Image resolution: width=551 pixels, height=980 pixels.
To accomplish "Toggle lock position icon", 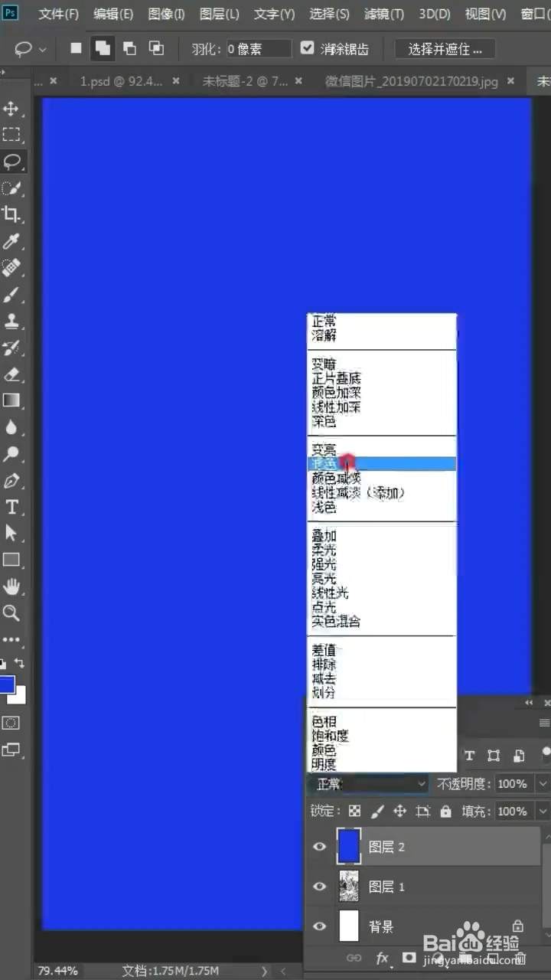I will coord(399,811).
